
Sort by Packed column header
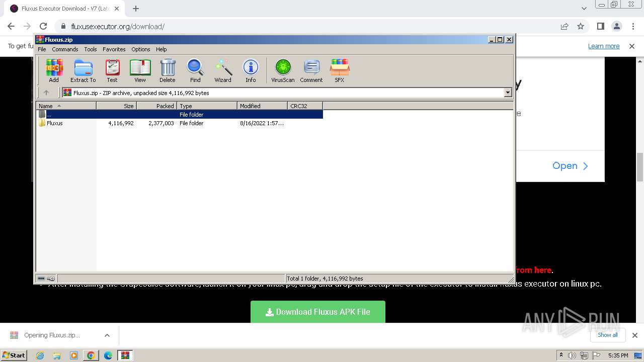pyautogui.click(x=156, y=106)
